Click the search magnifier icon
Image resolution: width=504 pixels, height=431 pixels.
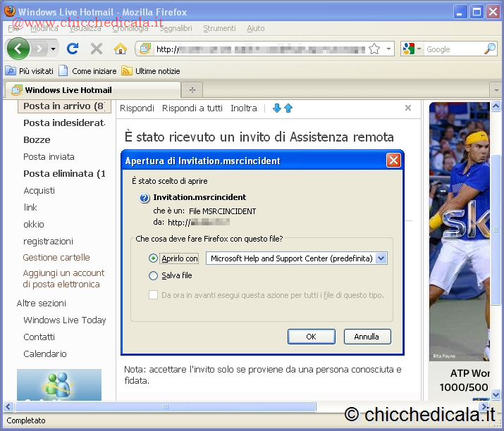click(490, 49)
